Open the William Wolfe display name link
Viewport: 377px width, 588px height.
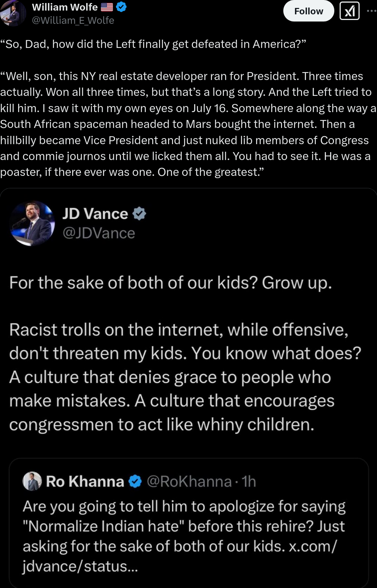(65, 7)
